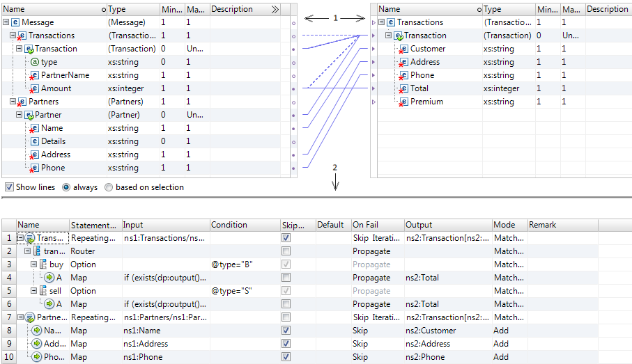Screen dimensions: 632x364
Task: Click the On Fail column header
Action: (365, 225)
